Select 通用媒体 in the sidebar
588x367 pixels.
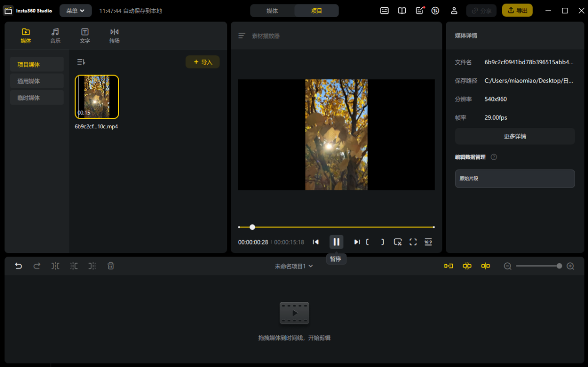(37, 81)
